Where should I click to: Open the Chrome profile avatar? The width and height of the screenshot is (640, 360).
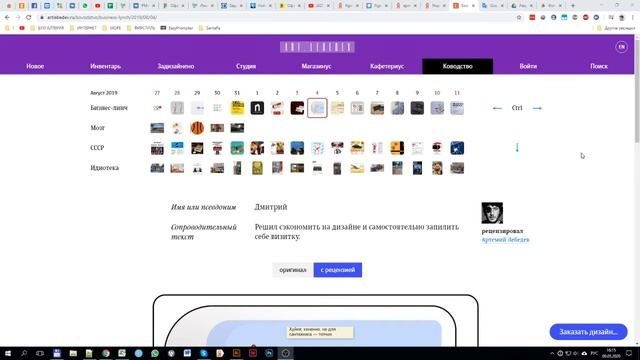click(x=622, y=18)
